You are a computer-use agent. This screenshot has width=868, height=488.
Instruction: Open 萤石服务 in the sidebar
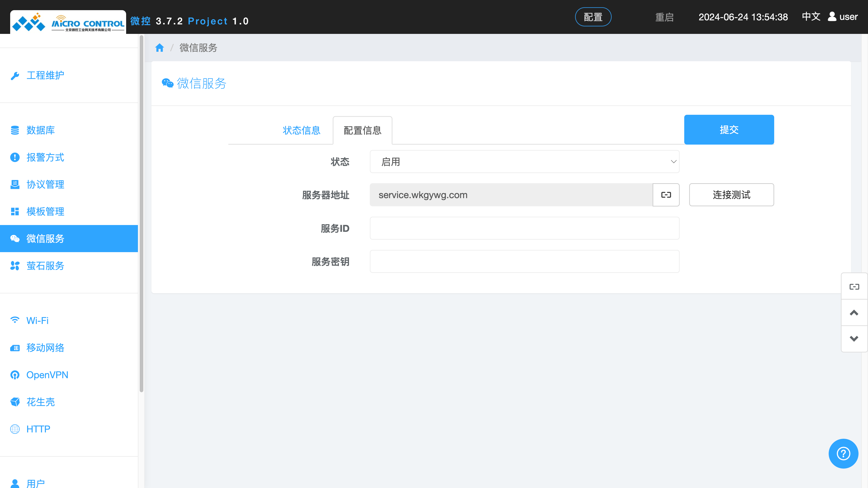(x=45, y=266)
